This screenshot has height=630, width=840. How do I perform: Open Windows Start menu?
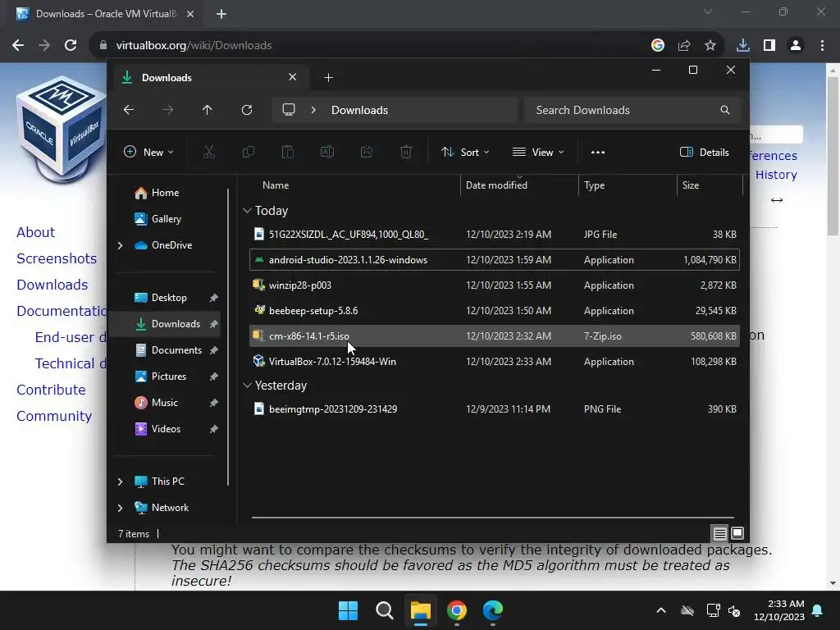pos(348,610)
